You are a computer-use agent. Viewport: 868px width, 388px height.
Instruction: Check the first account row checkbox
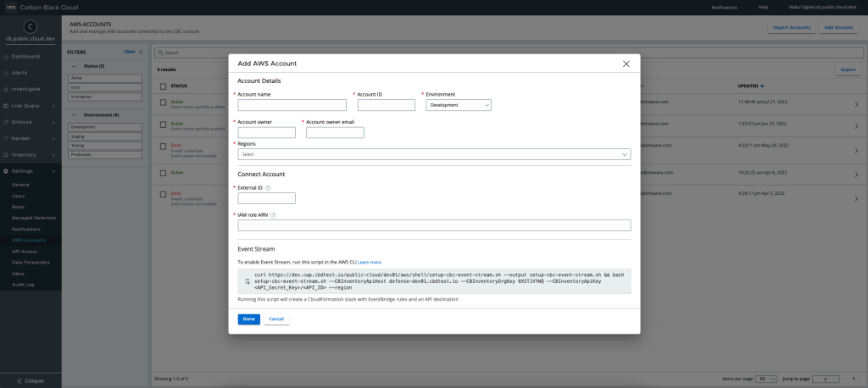[163, 103]
